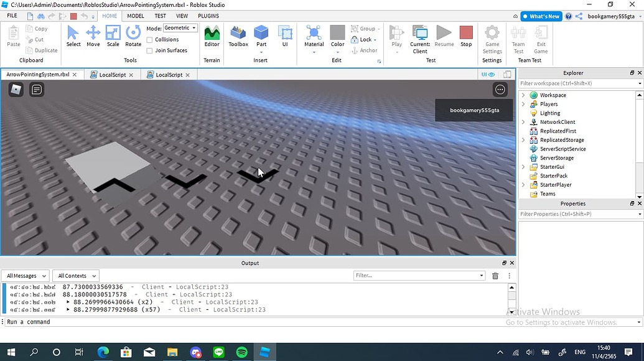Clear the Output with the trash button

[x=495, y=275]
